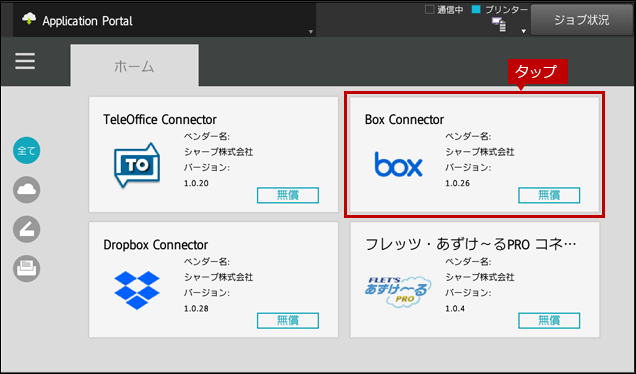The height and width of the screenshot is (374, 636).
Task: Open the フレッツ・あずけ～るPRO connector card
Action: pos(475,279)
